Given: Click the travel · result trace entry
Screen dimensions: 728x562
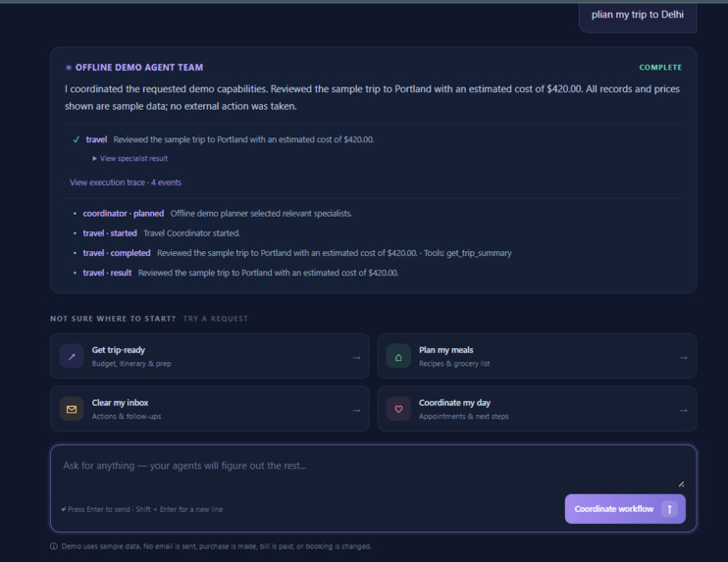Looking at the screenshot, I should point(235,273).
